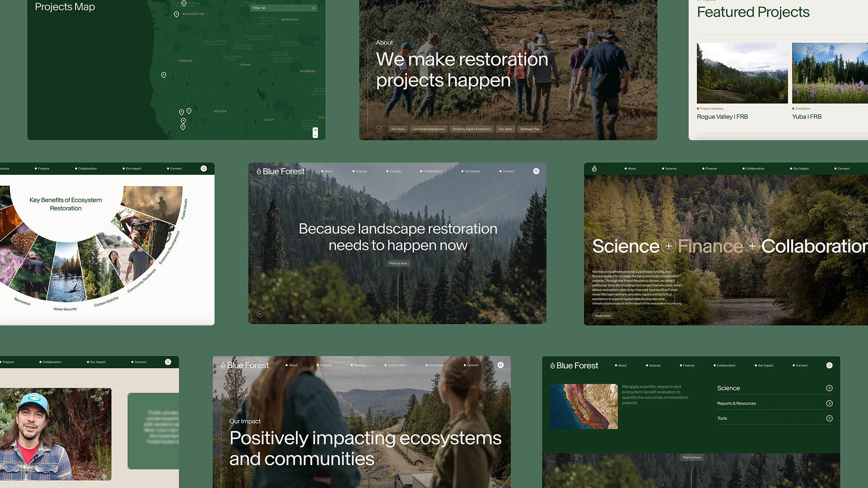This screenshot has width=868, height=488.
Task: Click search icon in Key Benefits card navbar
Action: tap(204, 168)
